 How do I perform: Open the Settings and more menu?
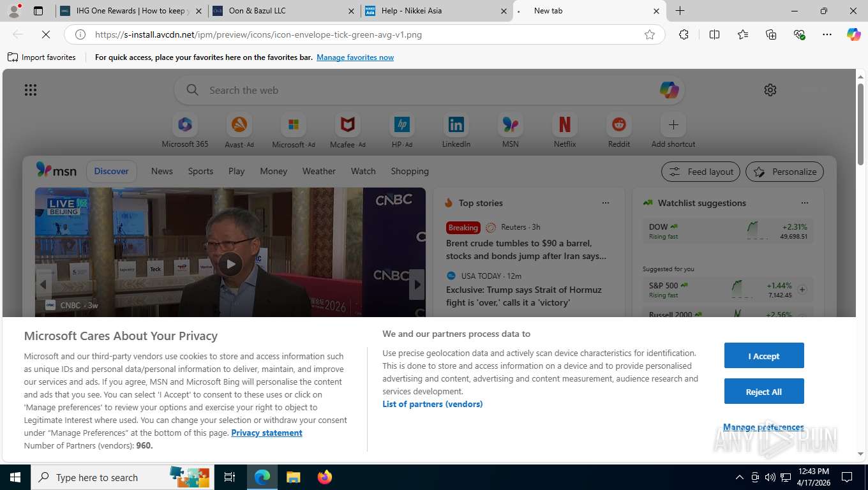pyautogui.click(x=827, y=34)
